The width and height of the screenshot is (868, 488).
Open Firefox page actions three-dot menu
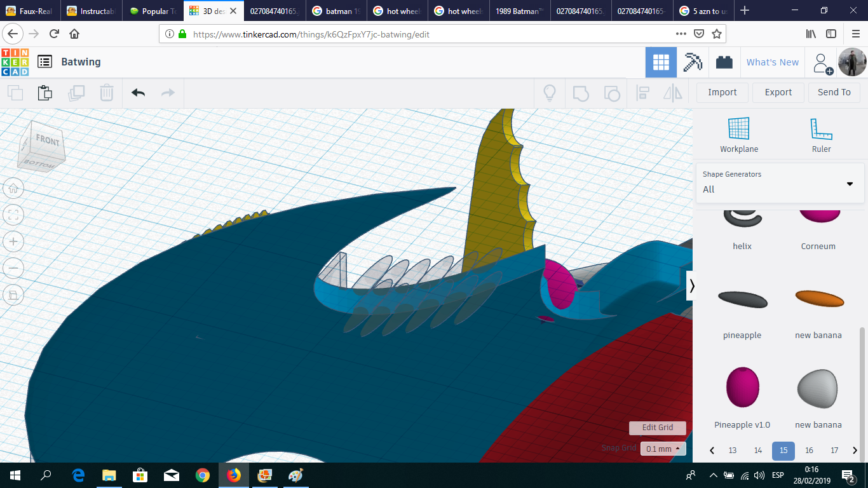681,34
